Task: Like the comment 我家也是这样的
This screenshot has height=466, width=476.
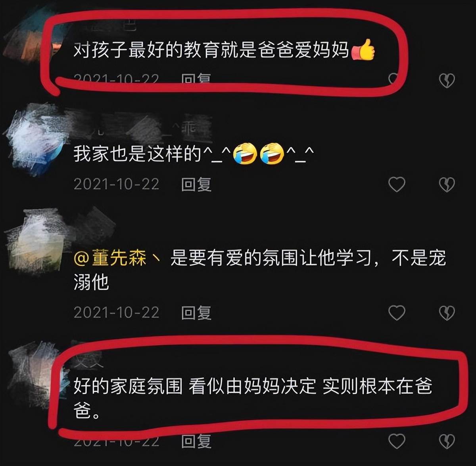Action: point(397,185)
